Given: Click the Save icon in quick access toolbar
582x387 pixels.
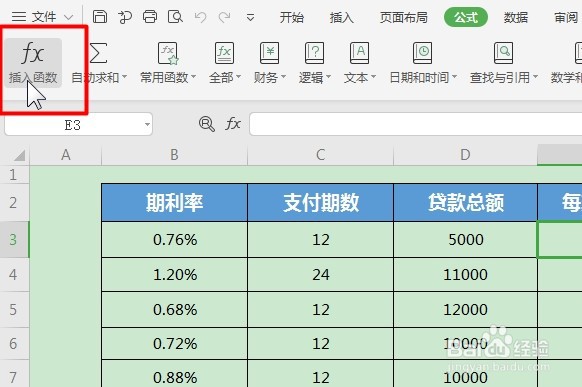Looking at the screenshot, I should pyautogui.click(x=99, y=17).
